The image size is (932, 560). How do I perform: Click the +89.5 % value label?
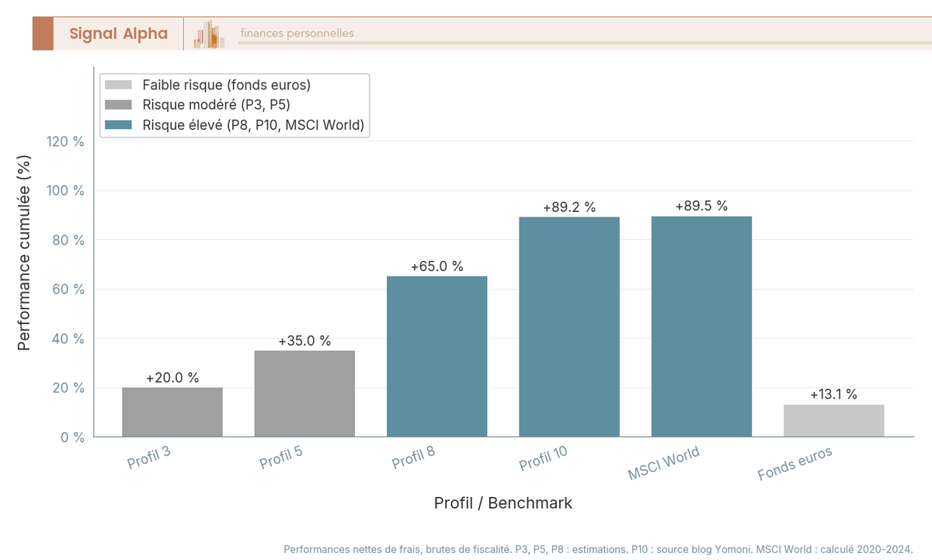(x=701, y=206)
